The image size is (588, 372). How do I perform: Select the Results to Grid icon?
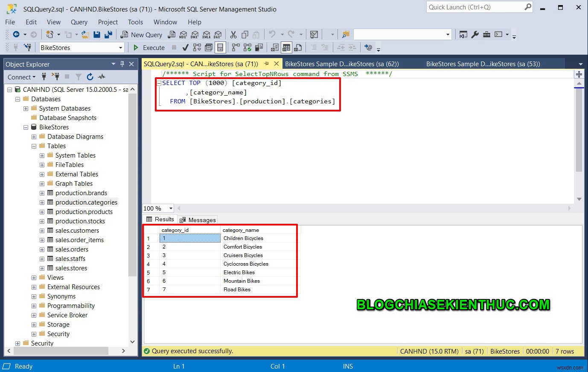click(x=285, y=47)
